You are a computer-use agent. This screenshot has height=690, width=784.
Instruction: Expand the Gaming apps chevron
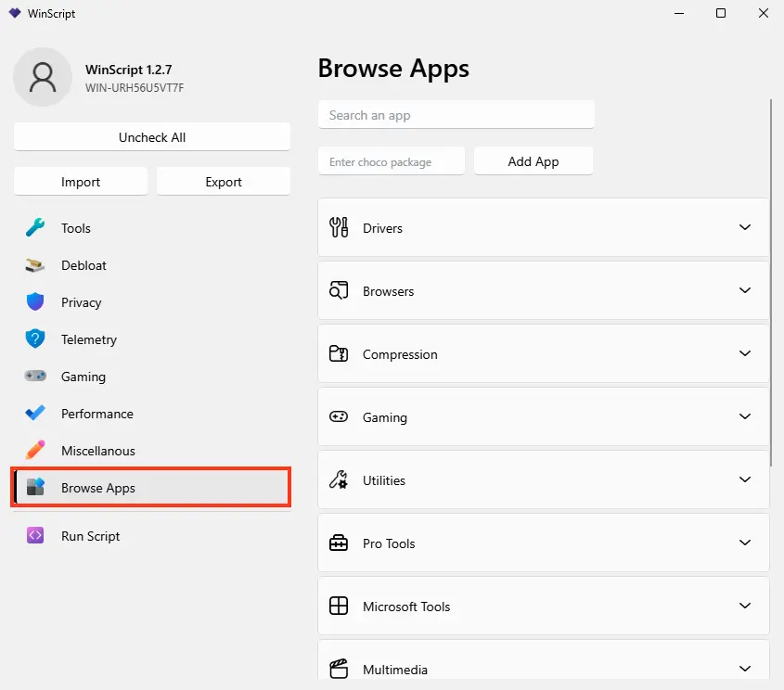point(745,416)
